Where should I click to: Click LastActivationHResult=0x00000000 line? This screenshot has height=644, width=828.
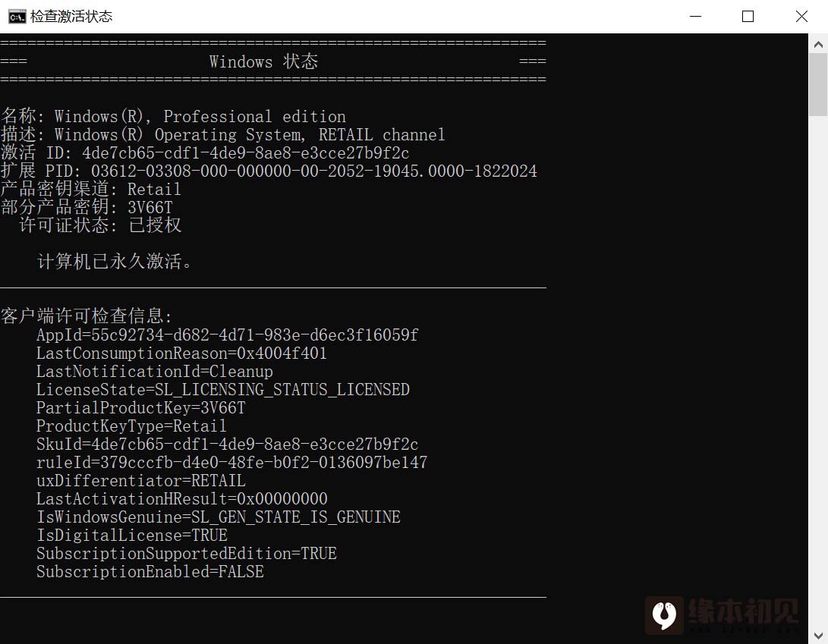pos(181,498)
